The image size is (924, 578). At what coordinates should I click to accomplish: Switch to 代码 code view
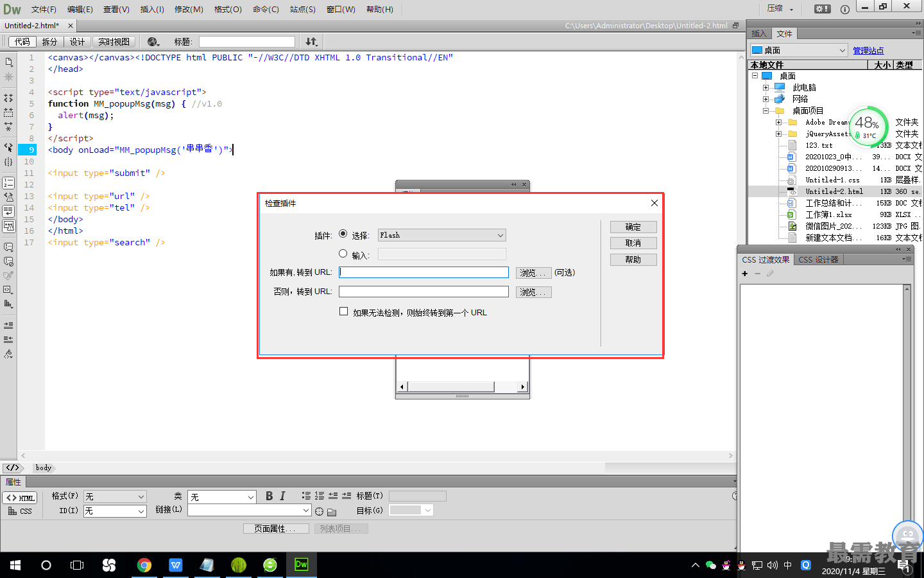pyautogui.click(x=22, y=42)
